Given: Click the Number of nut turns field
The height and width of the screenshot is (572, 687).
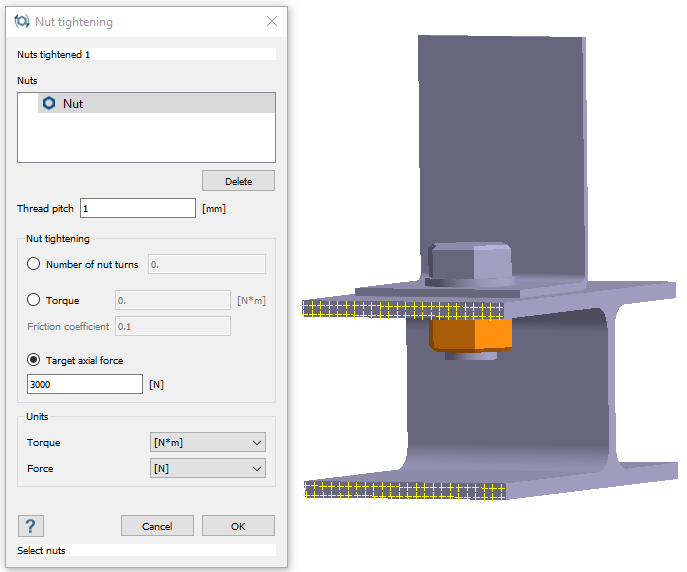Looking at the screenshot, I should pos(207,264).
